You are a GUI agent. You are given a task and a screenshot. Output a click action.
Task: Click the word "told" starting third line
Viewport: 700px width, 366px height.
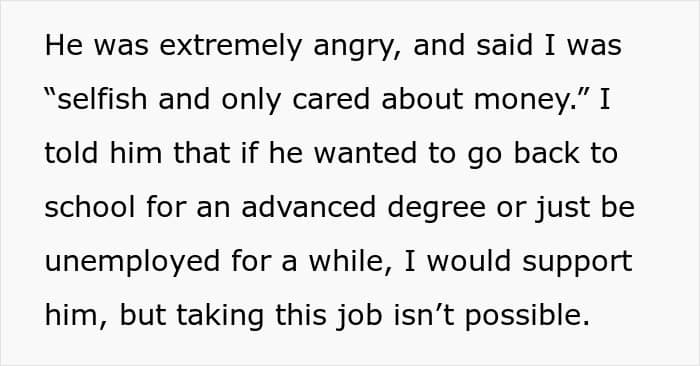tap(71, 153)
